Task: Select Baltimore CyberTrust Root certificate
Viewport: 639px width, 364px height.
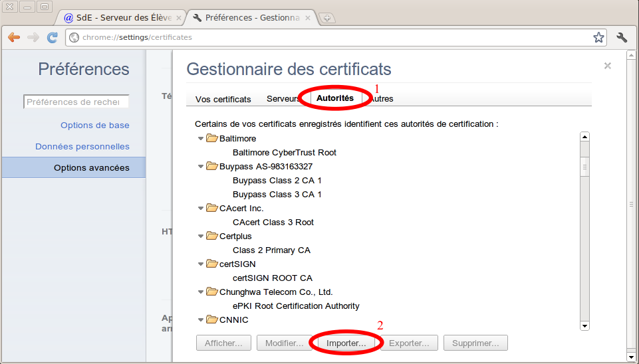Action: pos(284,152)
